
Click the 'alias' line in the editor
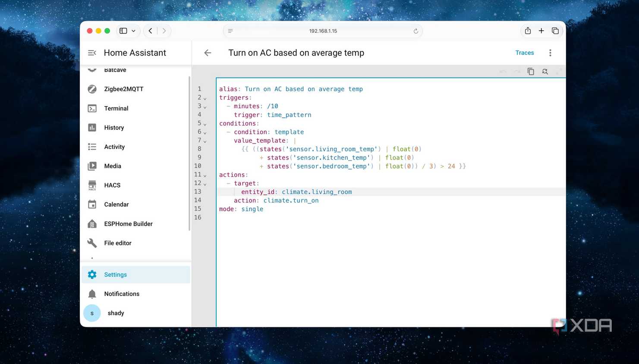(x=291, y=89)
